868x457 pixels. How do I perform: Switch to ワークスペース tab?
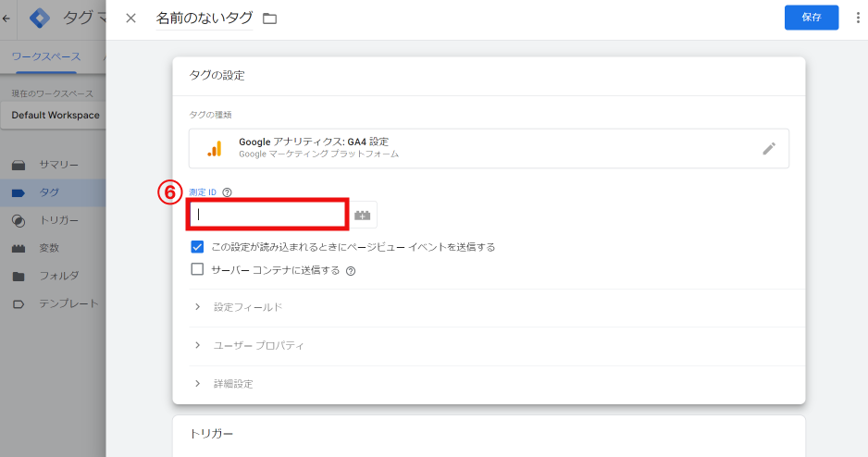click(x=46, y=57)
